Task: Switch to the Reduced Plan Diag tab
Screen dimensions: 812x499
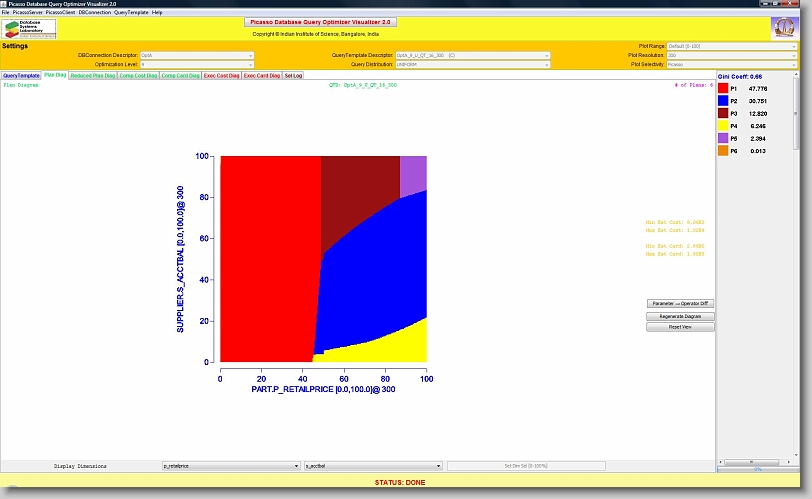Action: pos(93,75)
